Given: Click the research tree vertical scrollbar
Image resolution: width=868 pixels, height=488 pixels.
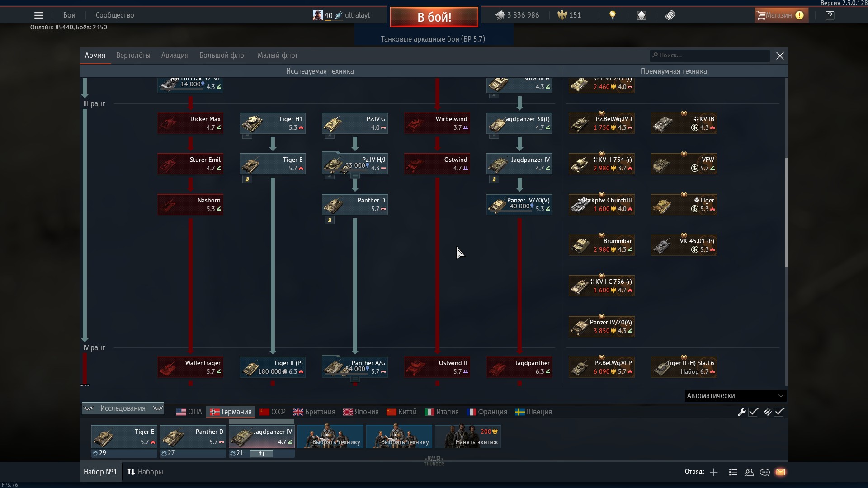Looking at the screenshot, I should click(787, 212).
